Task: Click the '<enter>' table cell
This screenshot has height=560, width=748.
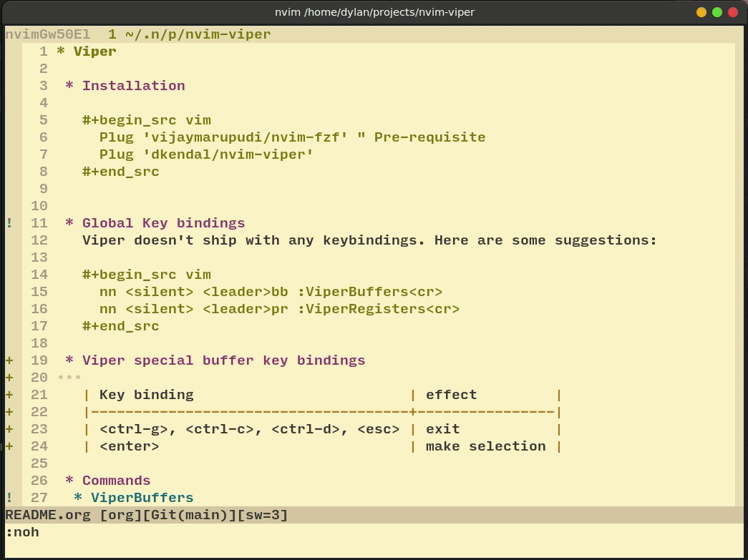Action: point(130,446)
